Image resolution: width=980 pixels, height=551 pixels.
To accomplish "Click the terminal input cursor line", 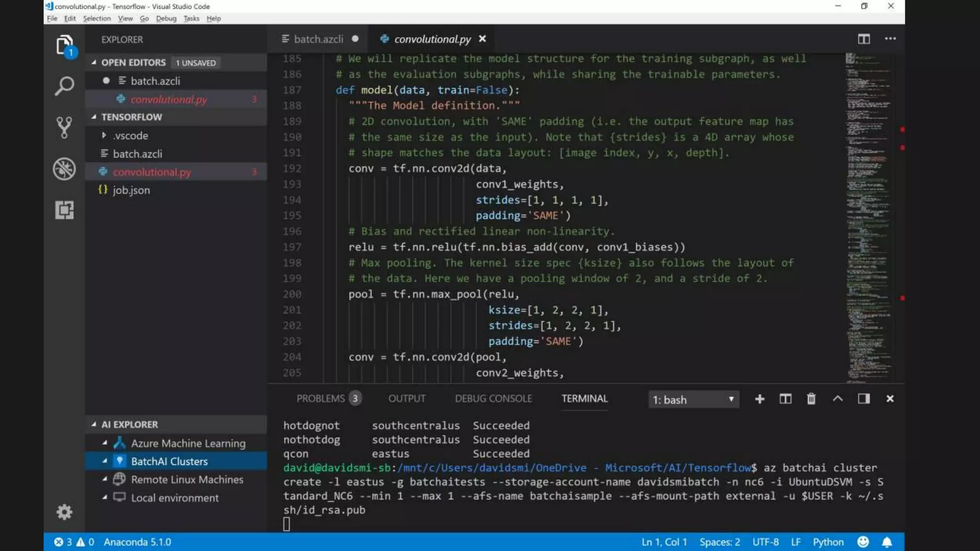I will pos(287,524).
